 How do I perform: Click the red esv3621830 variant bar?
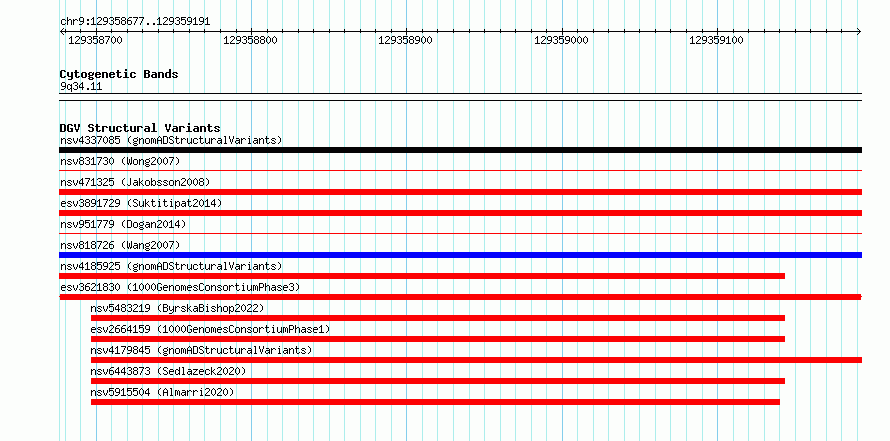click(460, 297)
